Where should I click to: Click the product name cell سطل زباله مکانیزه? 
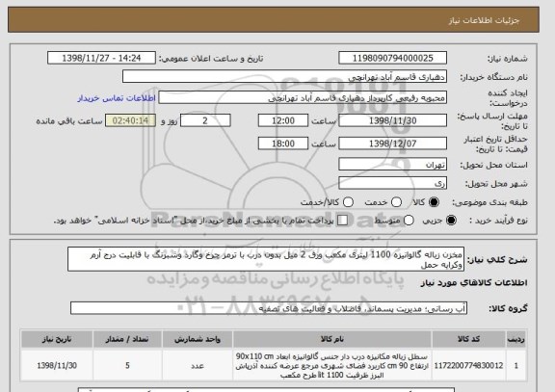[x=332, y=365]
